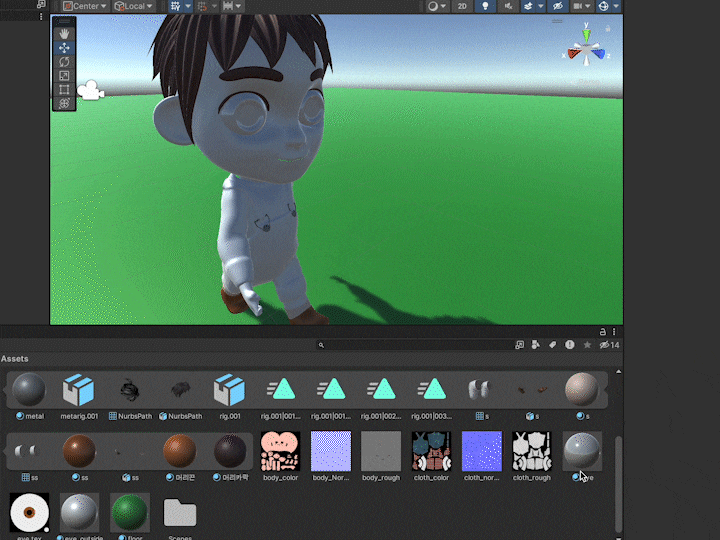This screenshot has height=540, width=720.
Task: Open the Center pivot mode dropdown
Action: point(84,6)
